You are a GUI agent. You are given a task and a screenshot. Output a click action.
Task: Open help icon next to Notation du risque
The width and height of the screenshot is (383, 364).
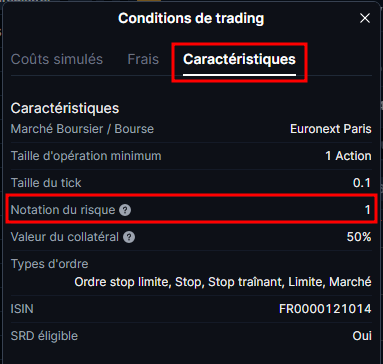click(x=125, y=210)
